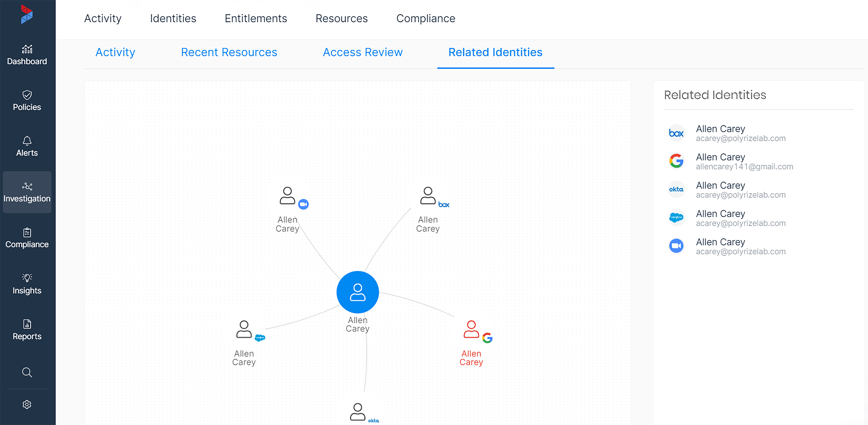Open the Dashboard sidebar icon
The width and height of the screenshot is (868, 425).
(27, 55)
